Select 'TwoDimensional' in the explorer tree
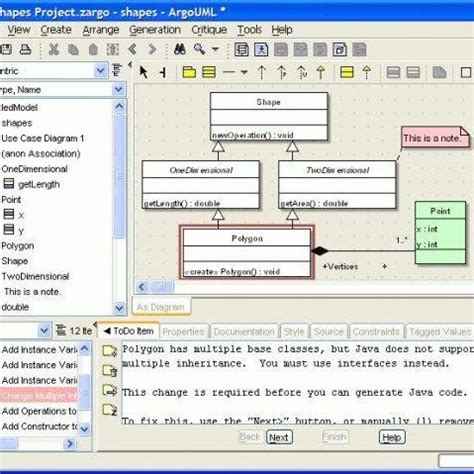Image resolution: width=474 pixels, height=474 pixels. [x=35, y=276]
